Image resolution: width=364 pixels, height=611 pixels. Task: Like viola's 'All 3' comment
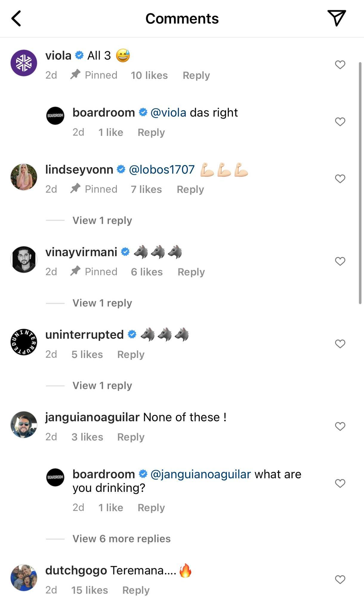pos(340,65)
